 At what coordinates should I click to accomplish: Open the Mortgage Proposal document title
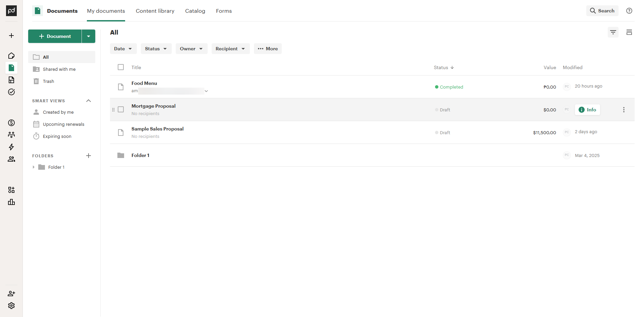tap(154, 106)
